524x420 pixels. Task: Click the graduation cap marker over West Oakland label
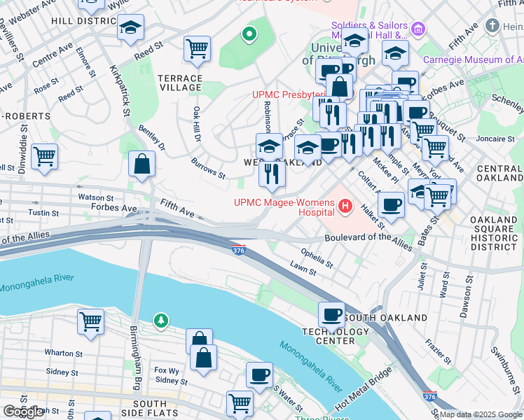click(x=308, y=148)
